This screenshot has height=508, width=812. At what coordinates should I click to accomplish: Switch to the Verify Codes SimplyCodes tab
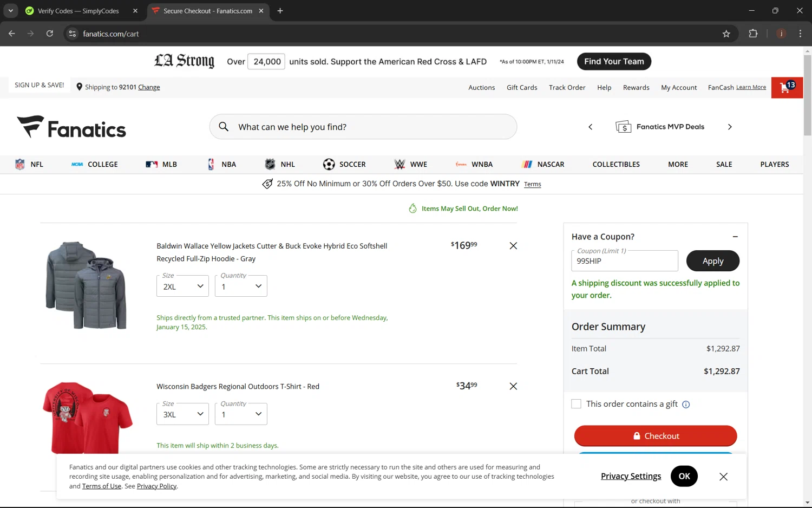coord(78,11)
